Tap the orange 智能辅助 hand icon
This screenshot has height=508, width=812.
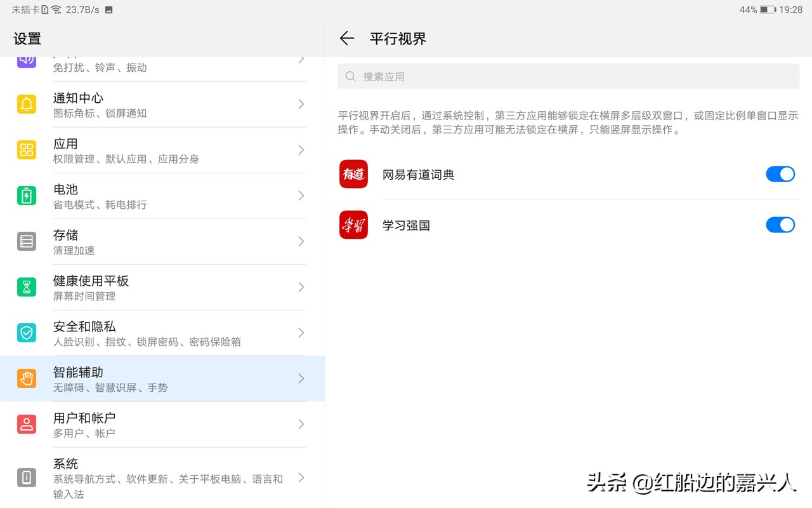click(x=26, y=379)
